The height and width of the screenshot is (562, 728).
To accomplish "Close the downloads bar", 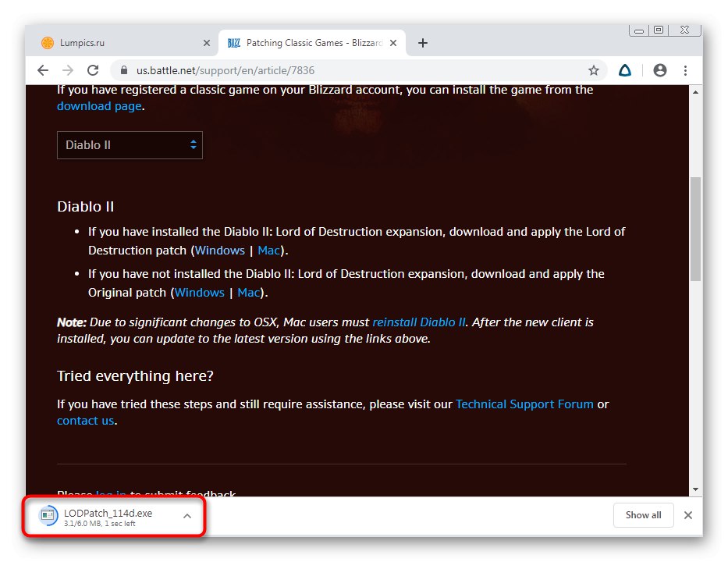I will (688, 515).
